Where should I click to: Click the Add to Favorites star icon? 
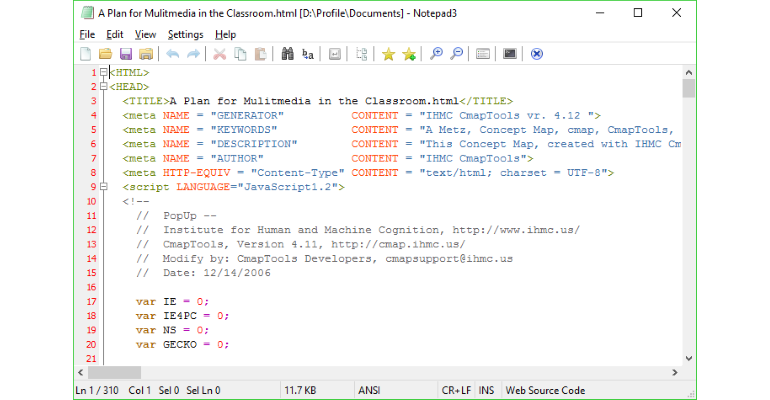(409, 54)
